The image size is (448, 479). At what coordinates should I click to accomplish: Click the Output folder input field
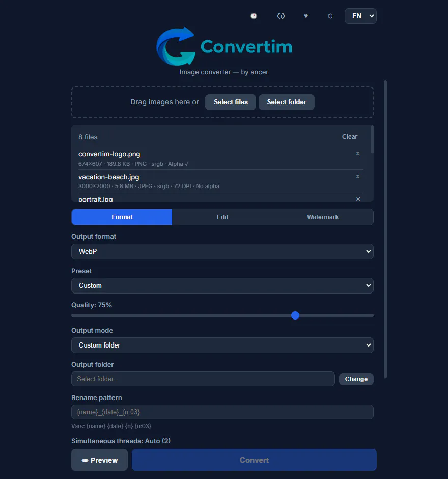[x=203, y=379]
